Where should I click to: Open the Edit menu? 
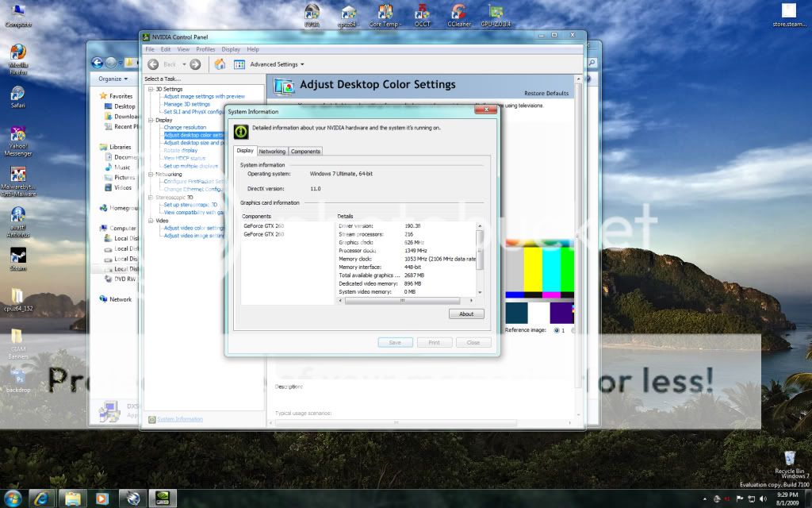[166, 49]
